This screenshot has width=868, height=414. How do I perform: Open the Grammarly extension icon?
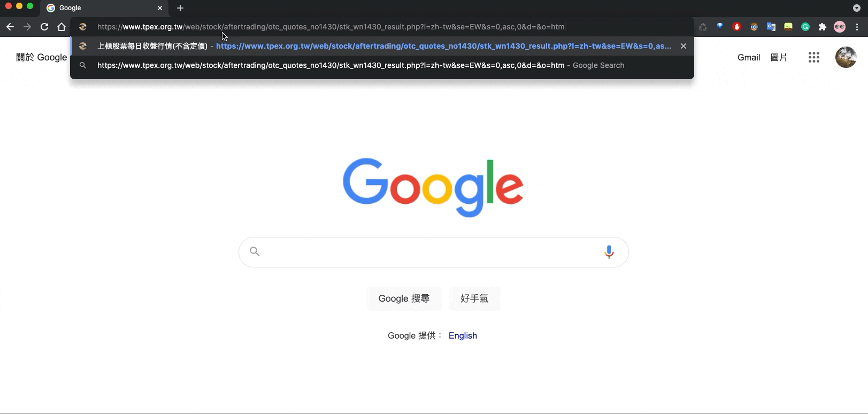pyautogui.click(x=805, y=27)
